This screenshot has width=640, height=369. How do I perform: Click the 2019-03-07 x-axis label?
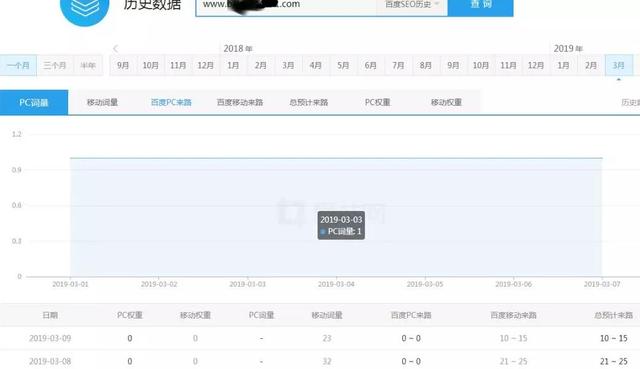602,284
